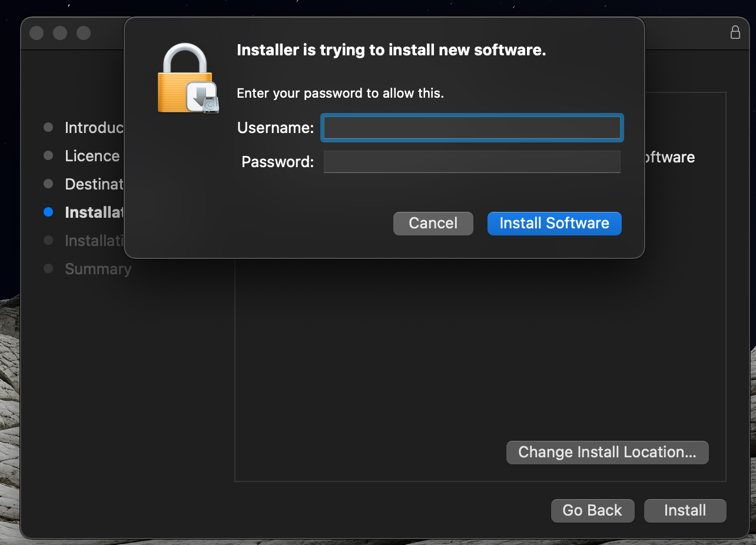Screen dimensions: 756x545
Task: Confirm with the Install Software button
Action: (555, 224)
